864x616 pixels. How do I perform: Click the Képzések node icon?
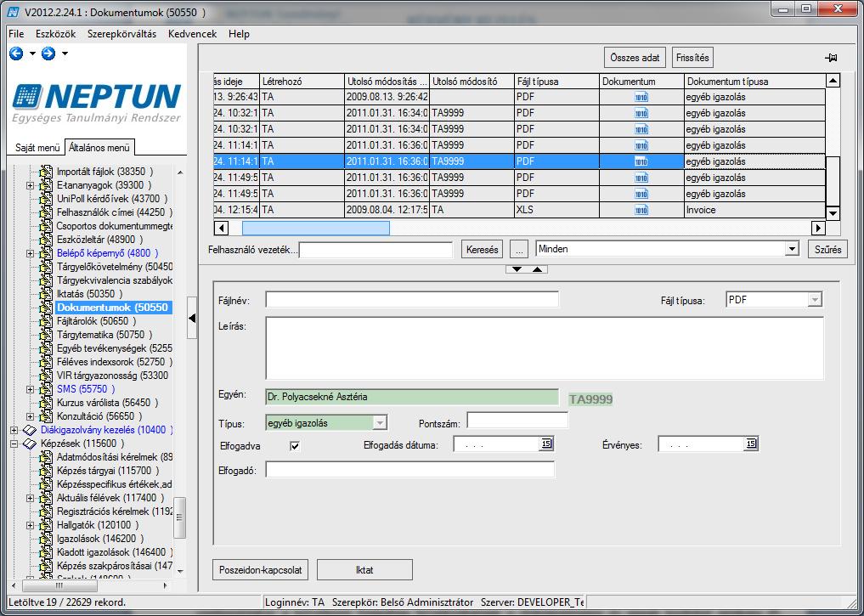pyautogui.click(x=30, y=443)
